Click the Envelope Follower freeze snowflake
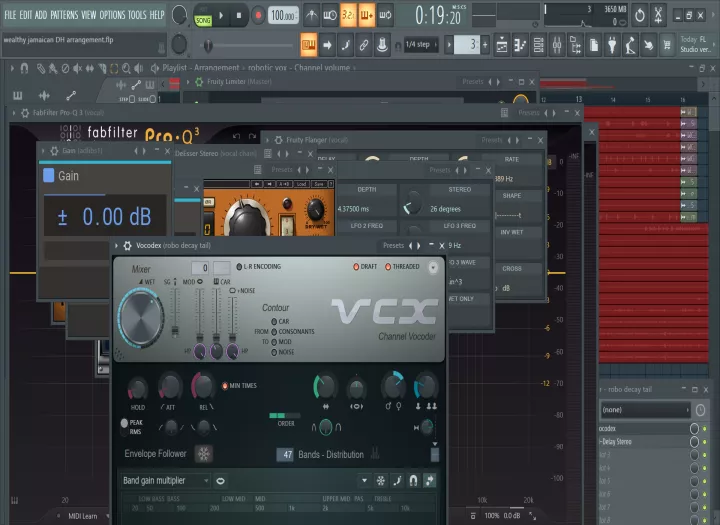The width and height of the screenshot is (720, 525). tap(203, 454)
